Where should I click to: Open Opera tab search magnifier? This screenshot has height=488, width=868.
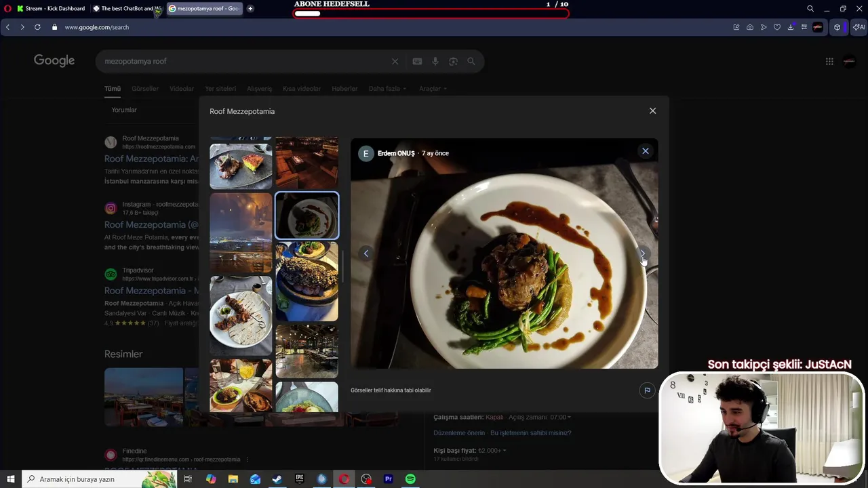(x=810, y=9)
